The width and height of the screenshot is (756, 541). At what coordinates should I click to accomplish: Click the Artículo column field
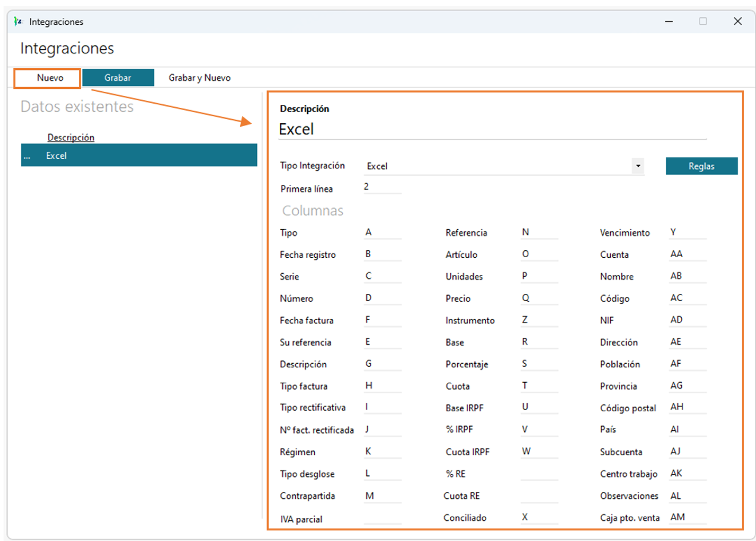[539, 254]
